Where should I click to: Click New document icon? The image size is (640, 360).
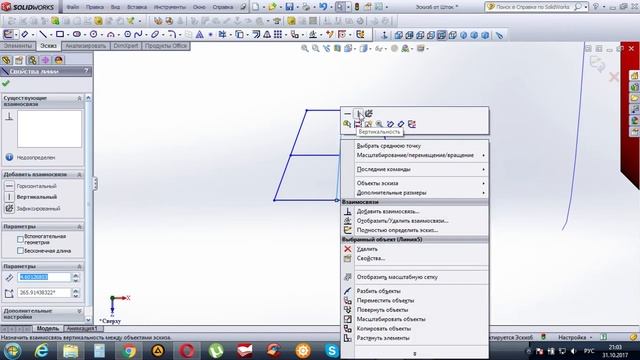coord(256,7)
